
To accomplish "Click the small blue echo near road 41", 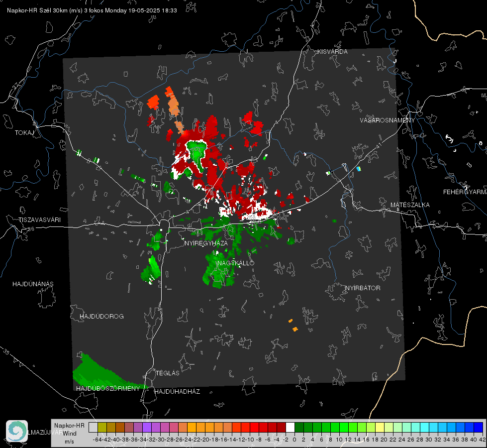I will point(359,169).
